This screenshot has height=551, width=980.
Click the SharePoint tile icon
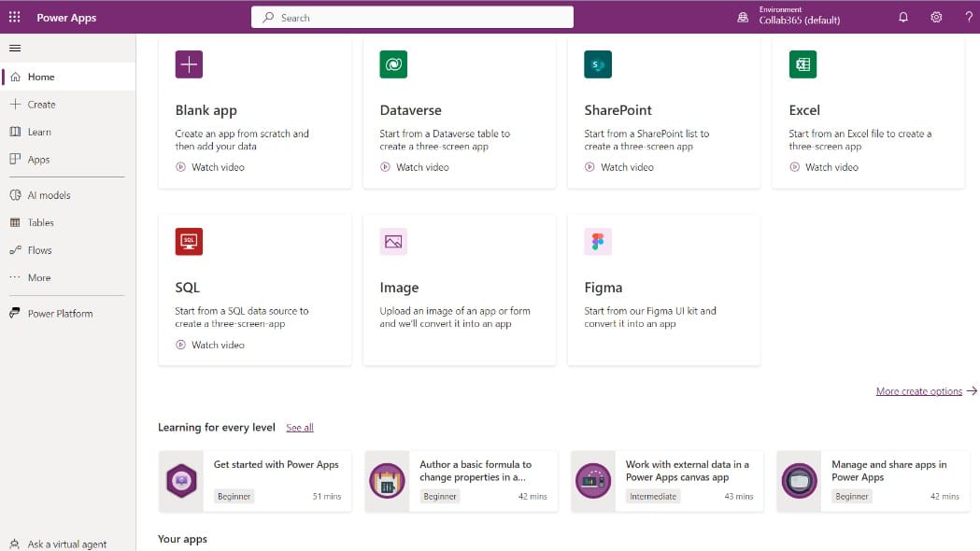[598, 64]
